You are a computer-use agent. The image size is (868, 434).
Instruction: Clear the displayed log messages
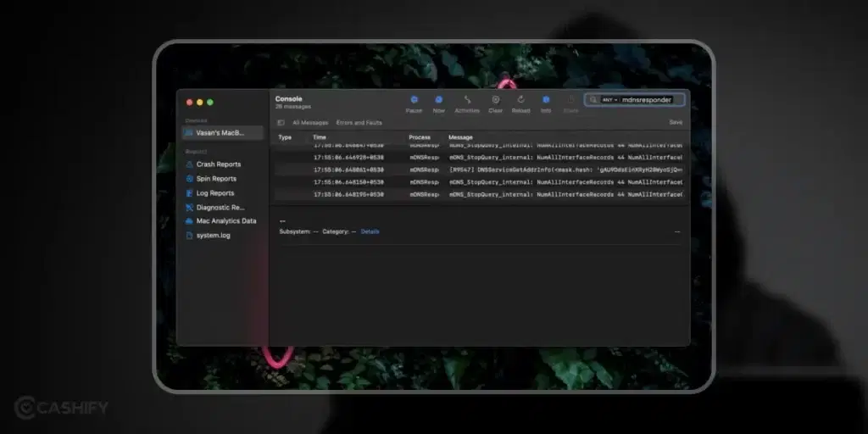[495, 104]
